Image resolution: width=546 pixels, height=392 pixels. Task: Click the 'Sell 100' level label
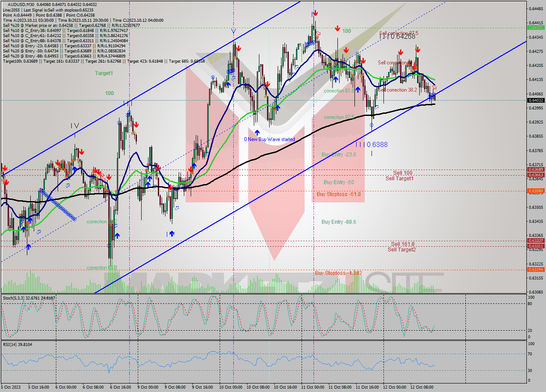pyautogui.click(x=403, y=173)
